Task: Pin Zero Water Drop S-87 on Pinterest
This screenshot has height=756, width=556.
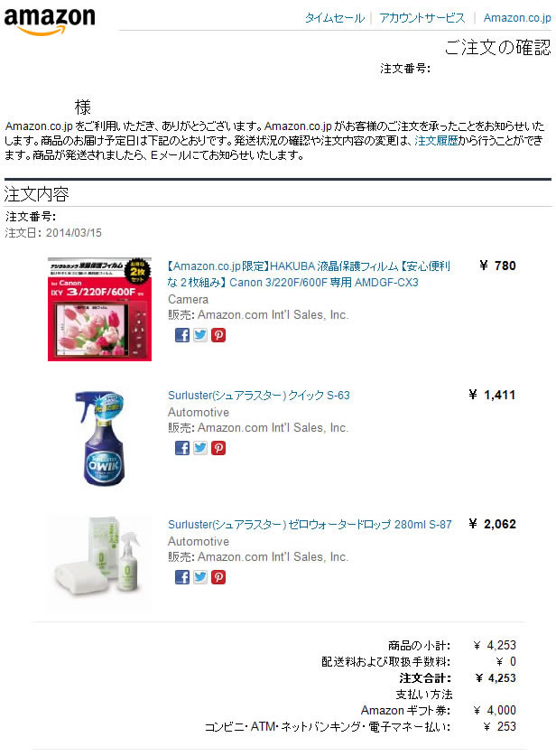Action: (x=218, y=577)
